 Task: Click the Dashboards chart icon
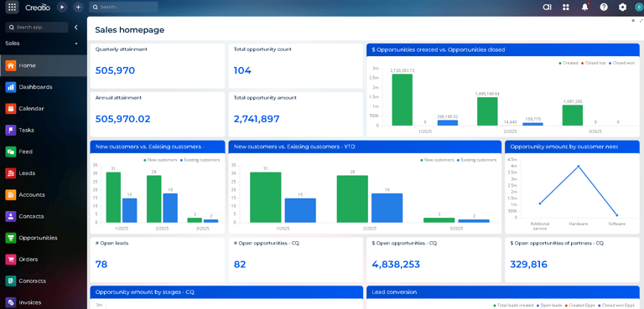(x=11, y=87)
